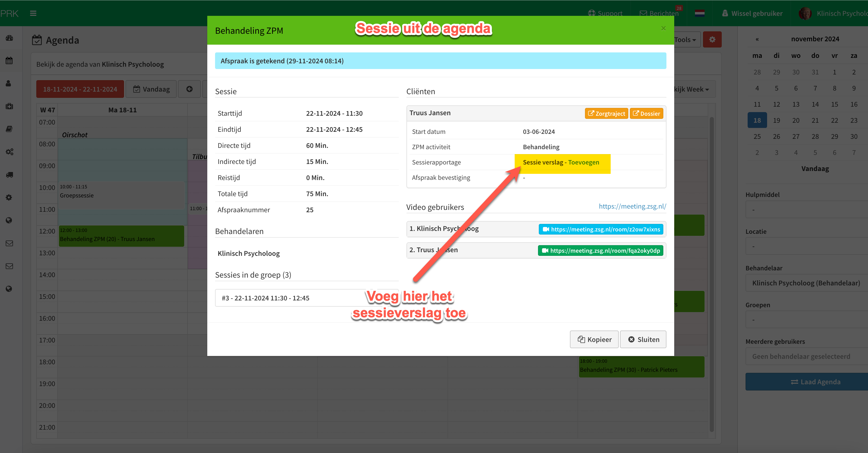868x453 pixels.
Task: Click the Klinisch Psycholoog user menu in the top bar
Action: 842,13
